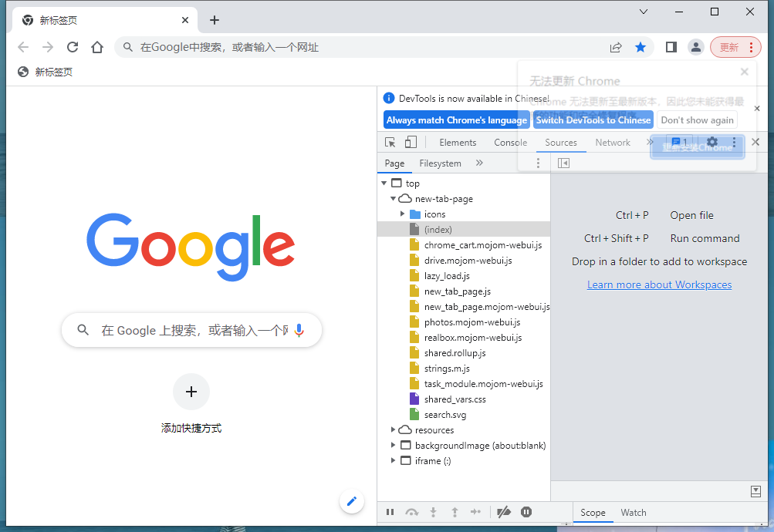Screen dimensions: 774x532
Task: Click the share page icon in address bar
Action: (616, 47)
